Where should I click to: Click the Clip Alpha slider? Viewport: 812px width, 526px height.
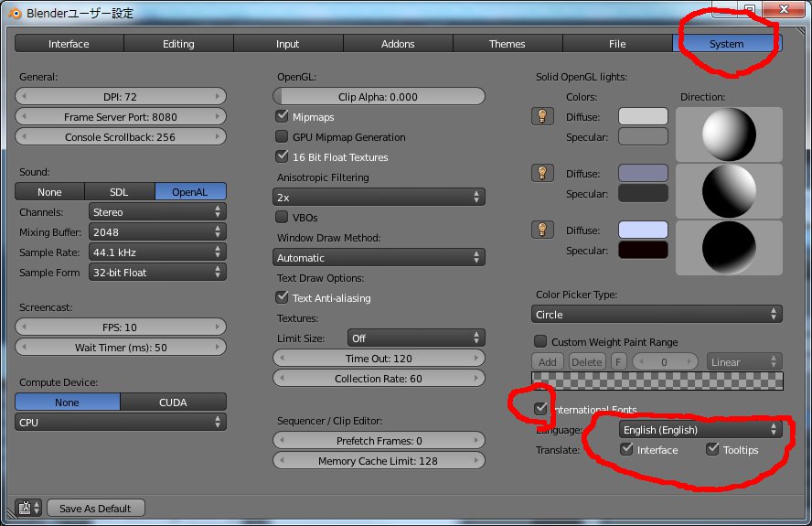tap(379, 96)
